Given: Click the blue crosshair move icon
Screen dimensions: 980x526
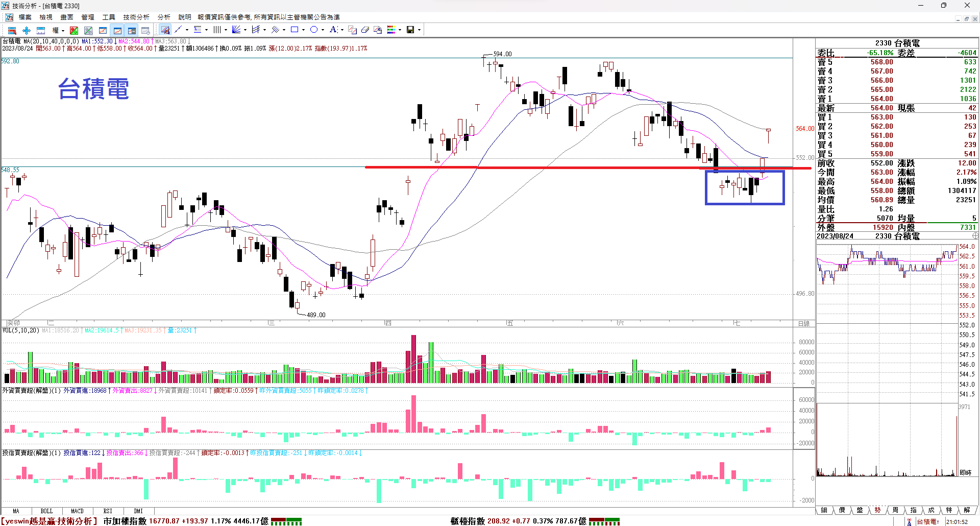Looking at the screenshot, I should click(27, 30).
